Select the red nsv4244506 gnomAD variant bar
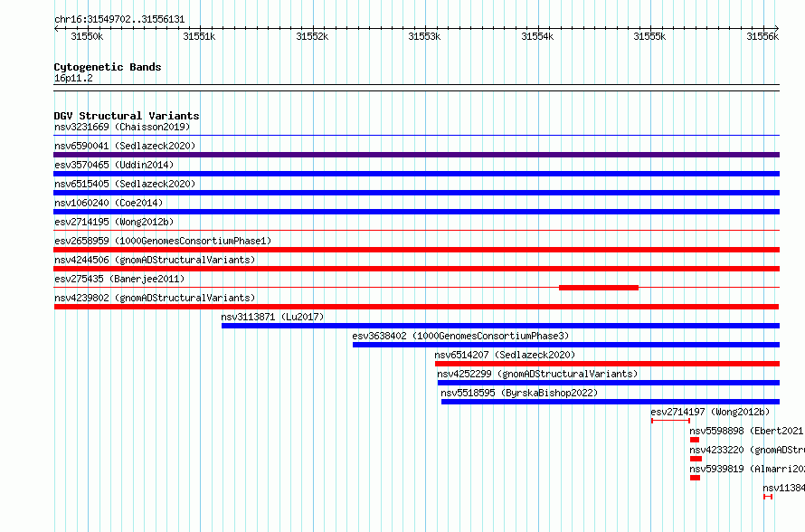 pos(416,269)
